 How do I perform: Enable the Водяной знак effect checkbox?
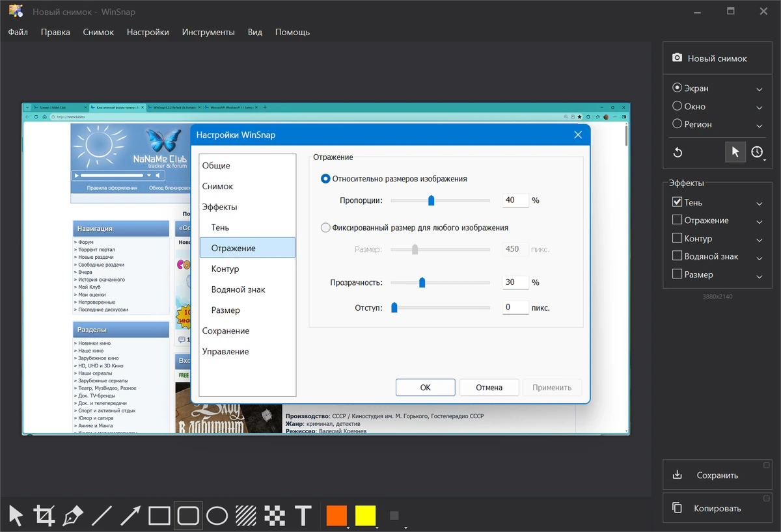[x=677, y=256]
